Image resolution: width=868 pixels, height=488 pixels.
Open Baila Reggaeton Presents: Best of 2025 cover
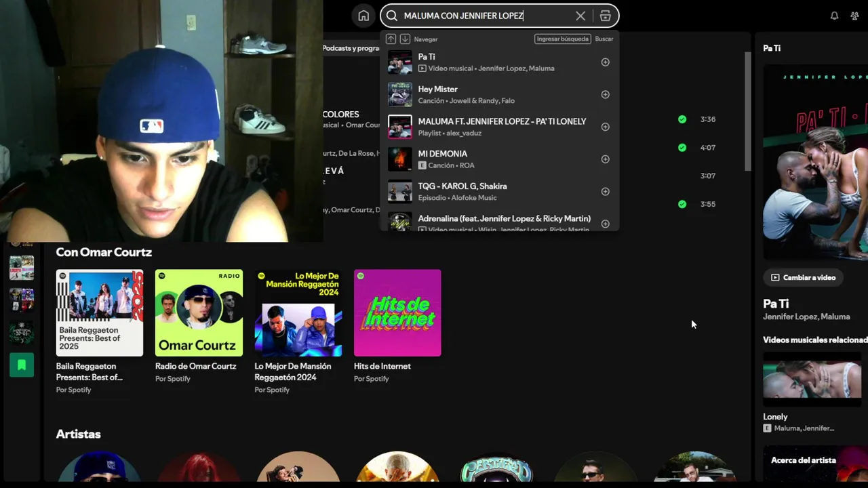[100, 313]
